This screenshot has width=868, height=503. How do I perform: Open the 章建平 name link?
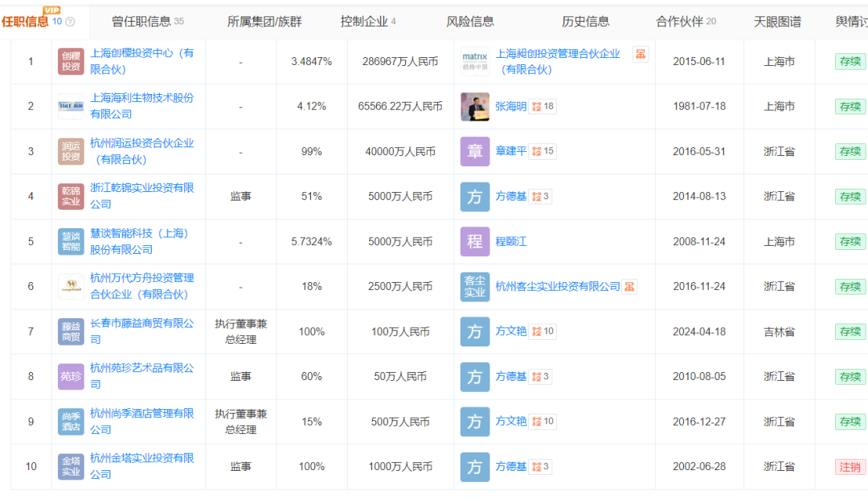(510, 151)
